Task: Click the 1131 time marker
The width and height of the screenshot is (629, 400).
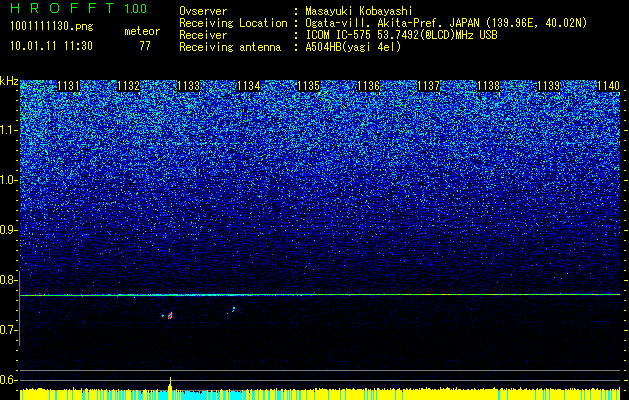Action: (69, 86)
